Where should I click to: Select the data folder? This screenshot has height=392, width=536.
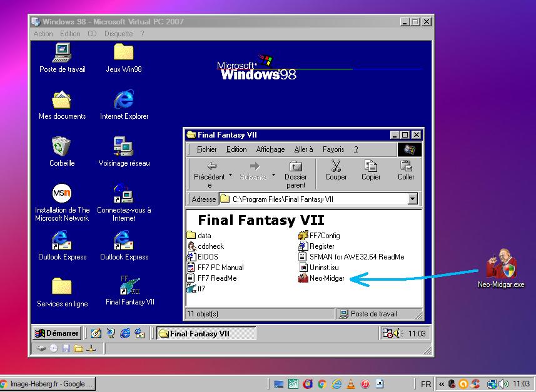(199, 236)
